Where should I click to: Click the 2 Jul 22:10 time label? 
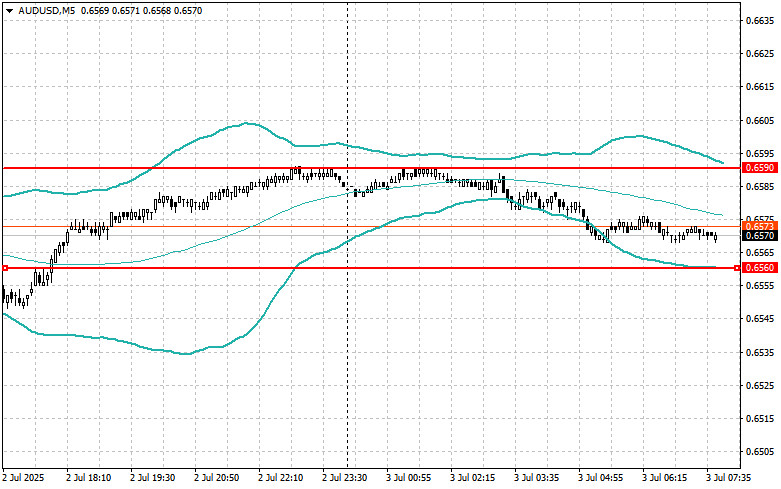[280, 478]
